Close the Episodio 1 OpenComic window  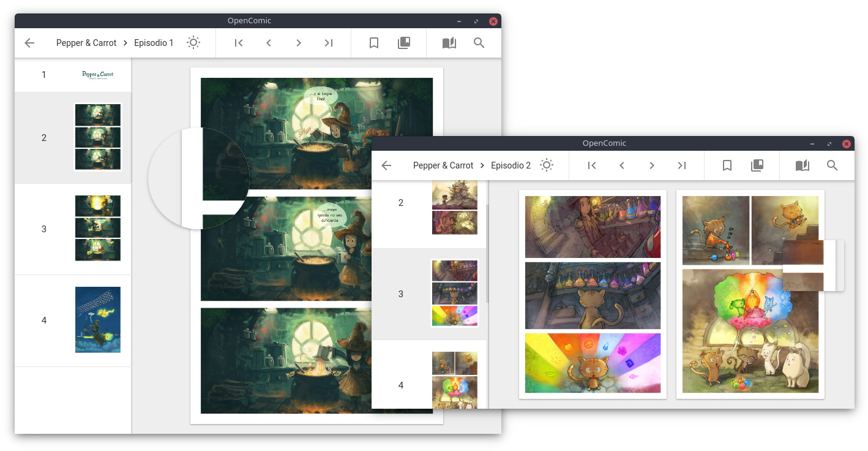pos(493,21)
